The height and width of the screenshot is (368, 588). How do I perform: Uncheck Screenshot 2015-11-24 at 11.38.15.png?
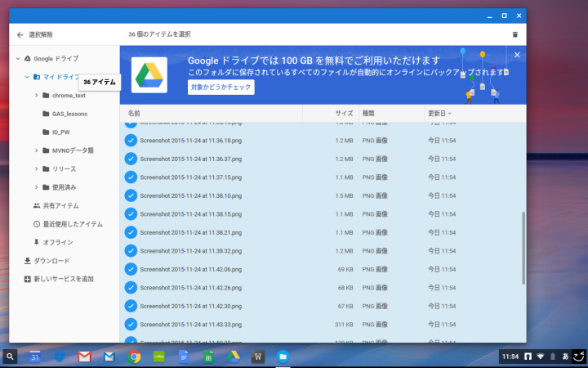(131, 214)
